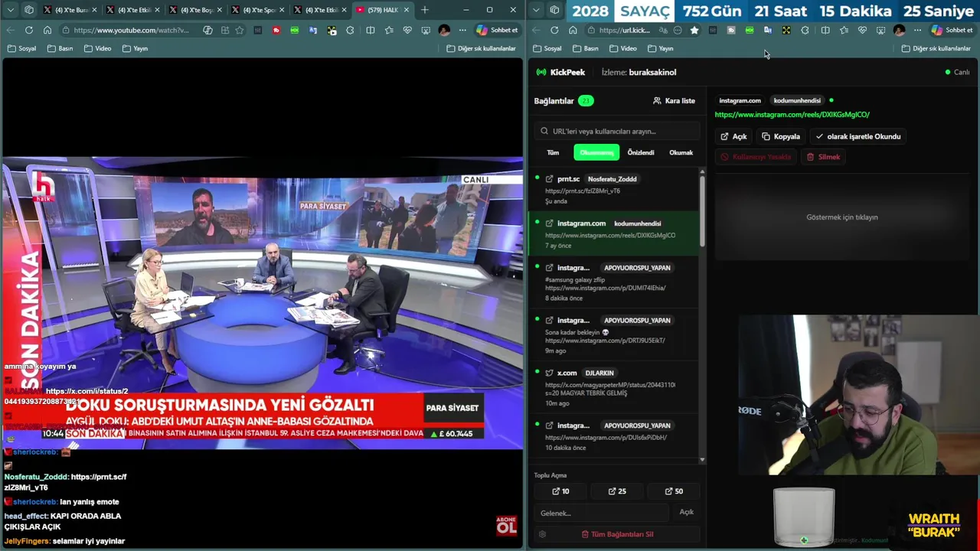Click the star favorite icon in KickPeek window
Screen dimensions: 980x551
[694, 30]
